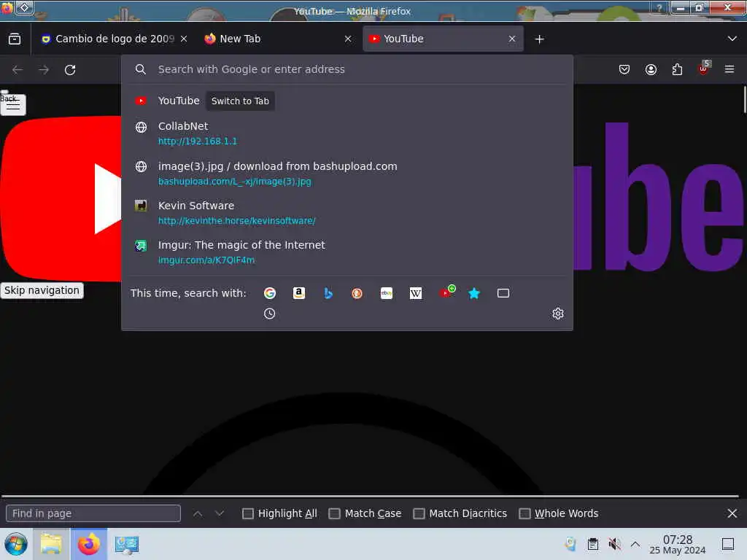Click the forward navigation arrow
The image size is (747, 560).
[44, 70]
